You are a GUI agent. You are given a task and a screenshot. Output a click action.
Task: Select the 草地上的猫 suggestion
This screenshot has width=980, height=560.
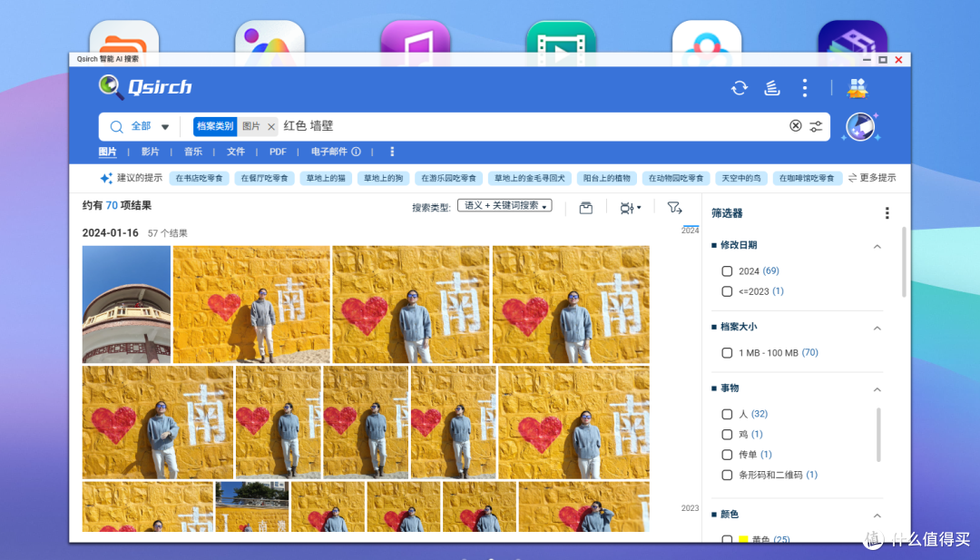point(326,178)
